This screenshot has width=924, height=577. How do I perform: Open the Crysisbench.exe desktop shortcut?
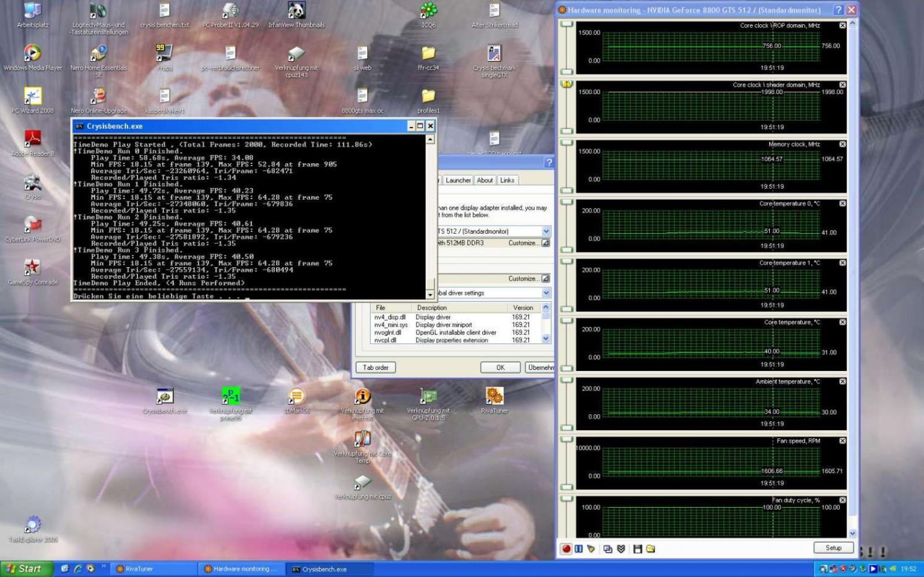click(x=165, y=401)
